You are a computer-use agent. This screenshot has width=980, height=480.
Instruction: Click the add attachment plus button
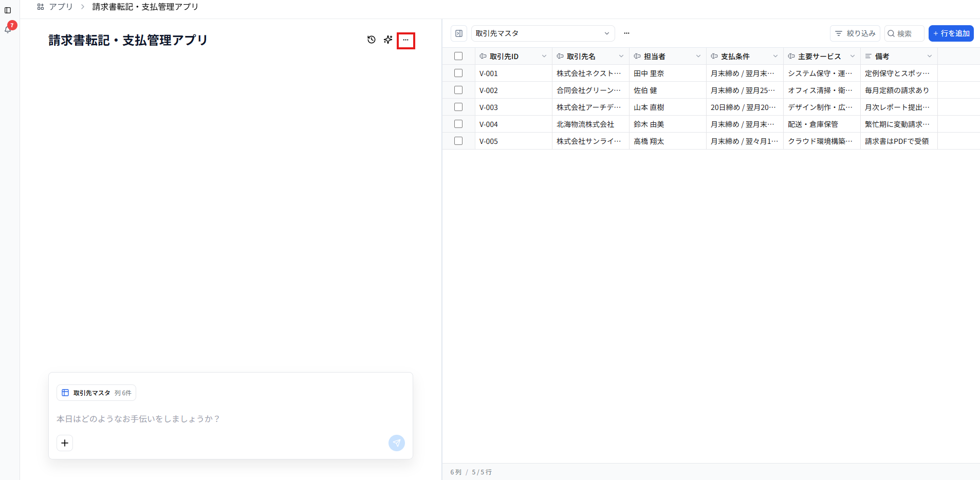(65, 443)
